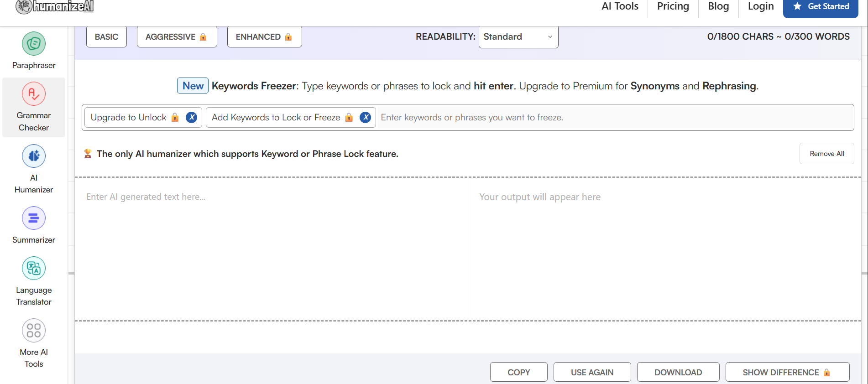Open the Paraphraser tool icon
This screenshot has width=868, height=384.
pos(34,44)
